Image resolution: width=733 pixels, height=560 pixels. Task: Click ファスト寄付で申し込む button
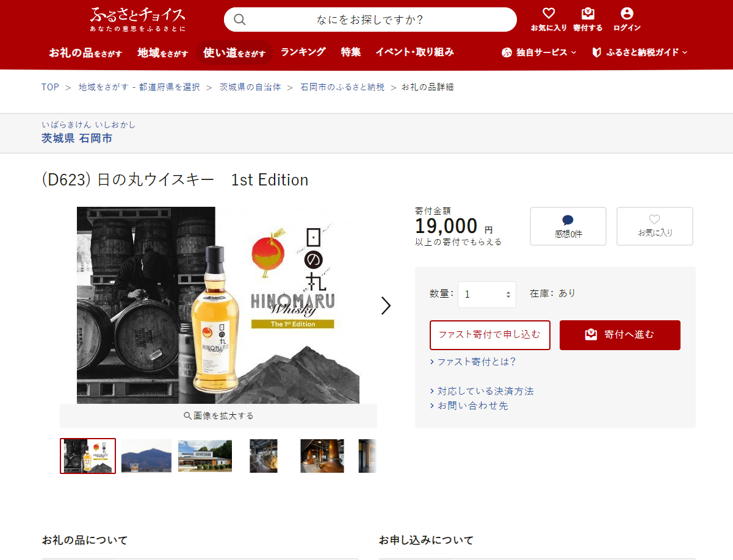pyautogui.click(x=490, y=335)
